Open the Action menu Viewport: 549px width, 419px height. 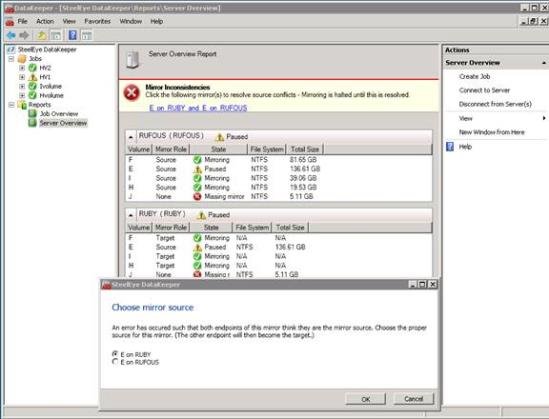click(45, 21)
